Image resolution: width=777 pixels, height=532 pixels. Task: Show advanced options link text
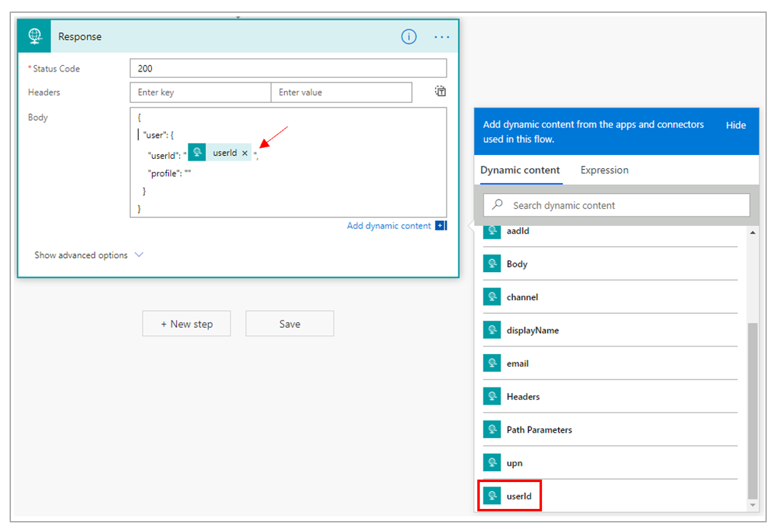(81, 255)
